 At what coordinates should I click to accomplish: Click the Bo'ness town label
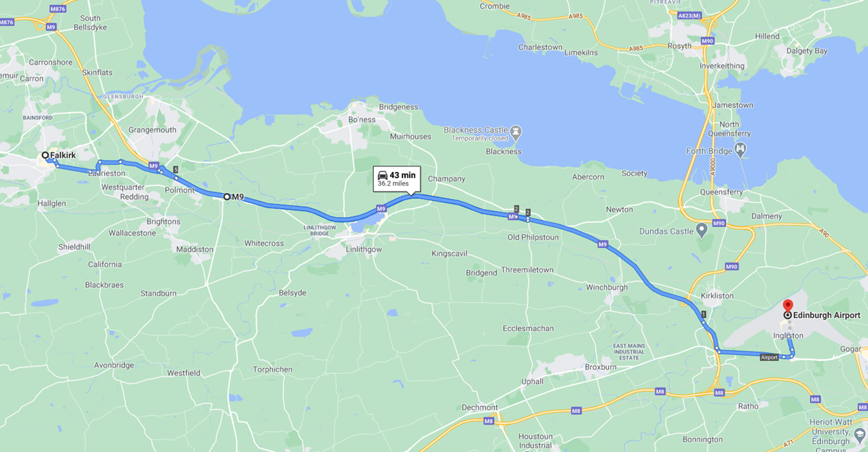coord(362,119)
